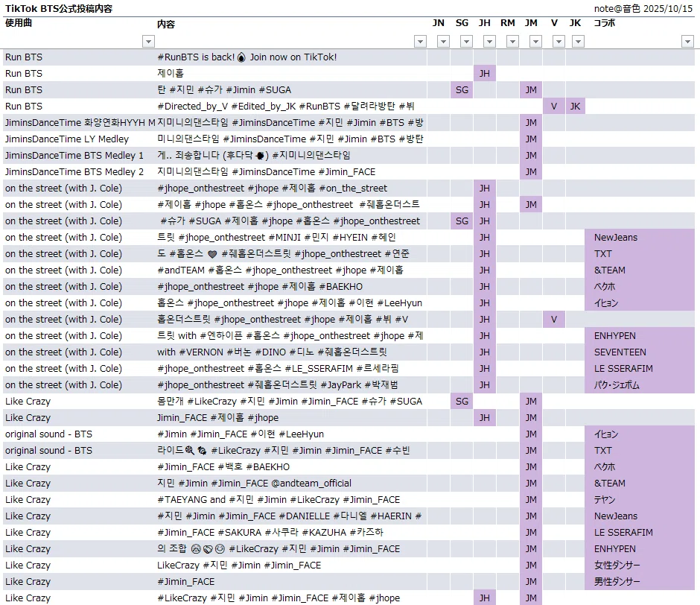This screenshot has width=700, height=605.
Task: Click JH cell in the last Like Crazy row
Action: [485, 598]
